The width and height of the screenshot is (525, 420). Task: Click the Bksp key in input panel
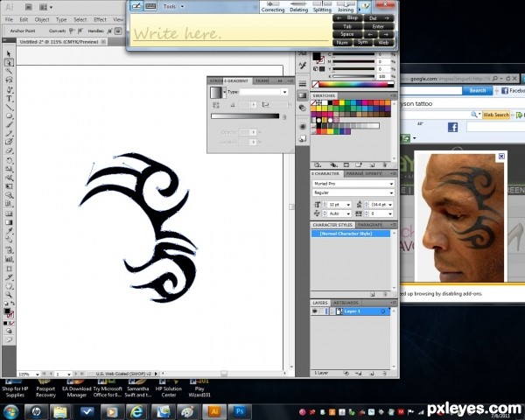347,18
